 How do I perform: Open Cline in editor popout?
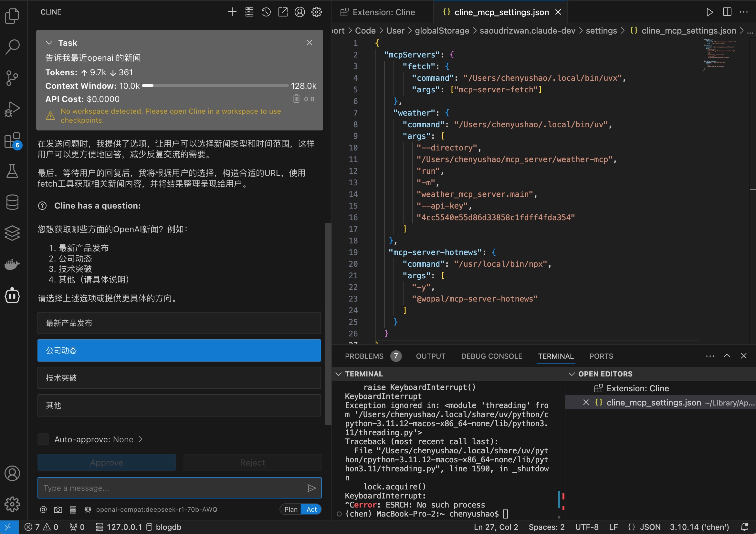tap(283, 12)
